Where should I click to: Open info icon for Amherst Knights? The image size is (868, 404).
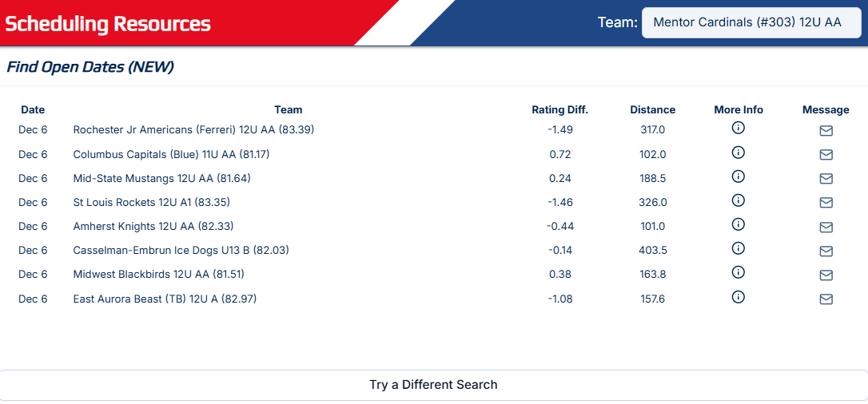click(738, 224)
